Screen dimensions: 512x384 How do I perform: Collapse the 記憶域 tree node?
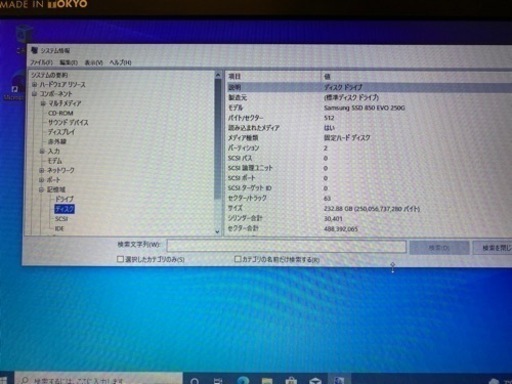point(41,190)
